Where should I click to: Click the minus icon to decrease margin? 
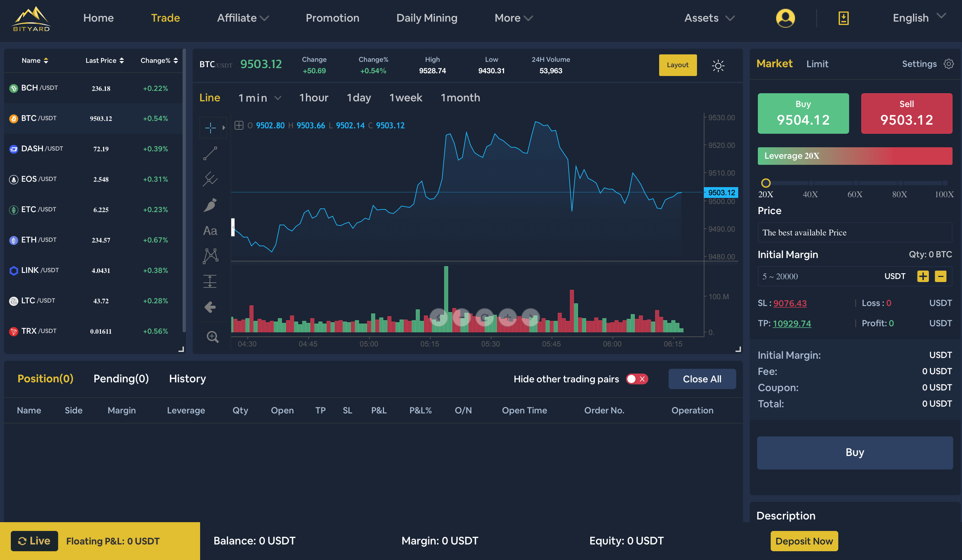(x=941, y=276)
